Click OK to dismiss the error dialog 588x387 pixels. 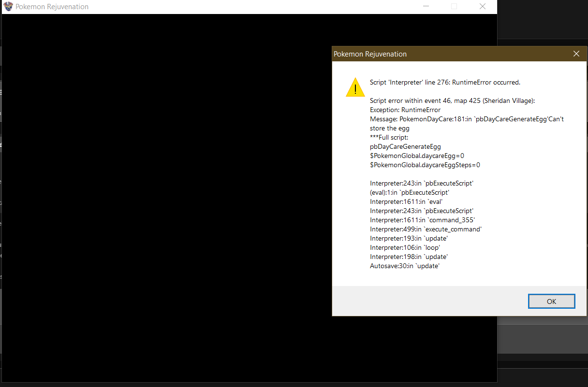551,301
